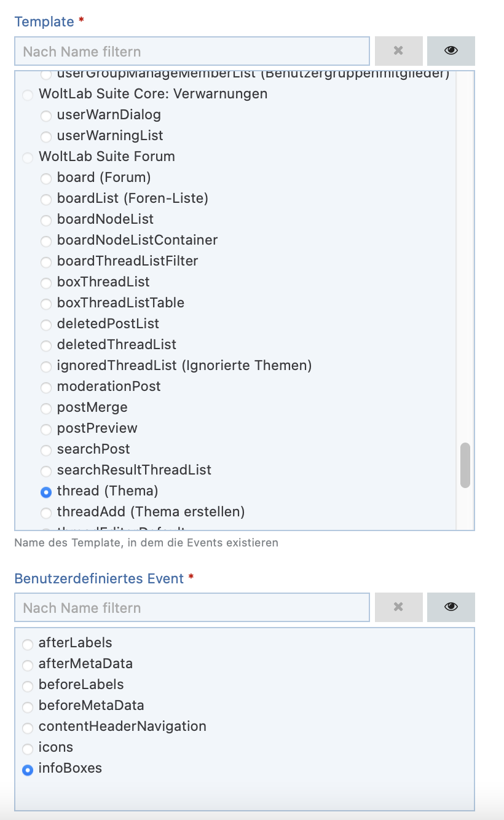Select the userWarnDialog radio button

click(46, 116)
